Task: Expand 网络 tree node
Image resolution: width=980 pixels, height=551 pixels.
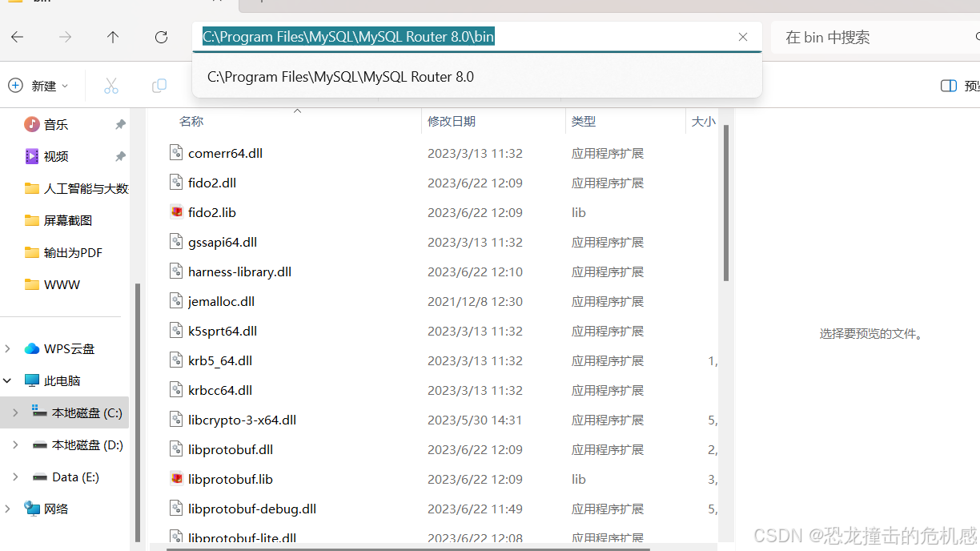Action: (x=8, y=509)
